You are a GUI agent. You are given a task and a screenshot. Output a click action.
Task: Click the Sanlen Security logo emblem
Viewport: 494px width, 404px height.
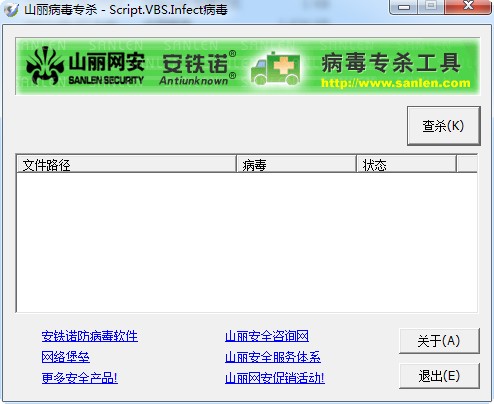[x=45, y=66]
